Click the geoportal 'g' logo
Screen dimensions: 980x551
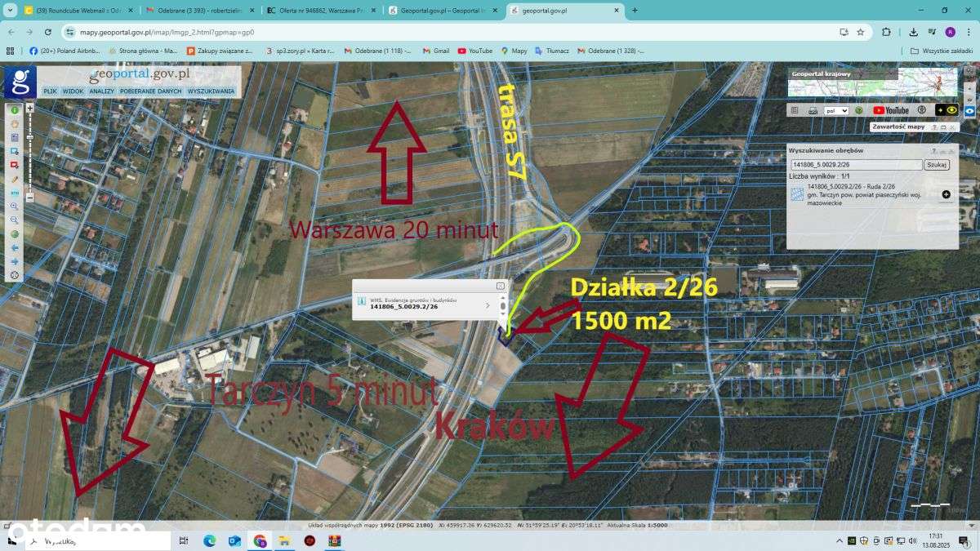pos(20,82)
